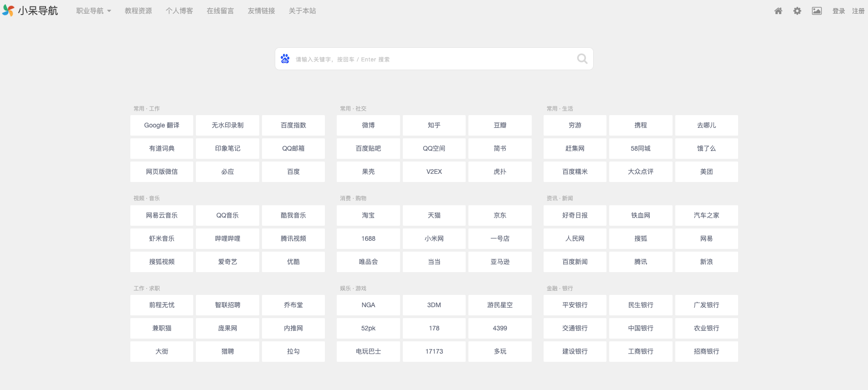Open the 美团 tile
This screenshot has width=868, height=390.
[707, 172]
